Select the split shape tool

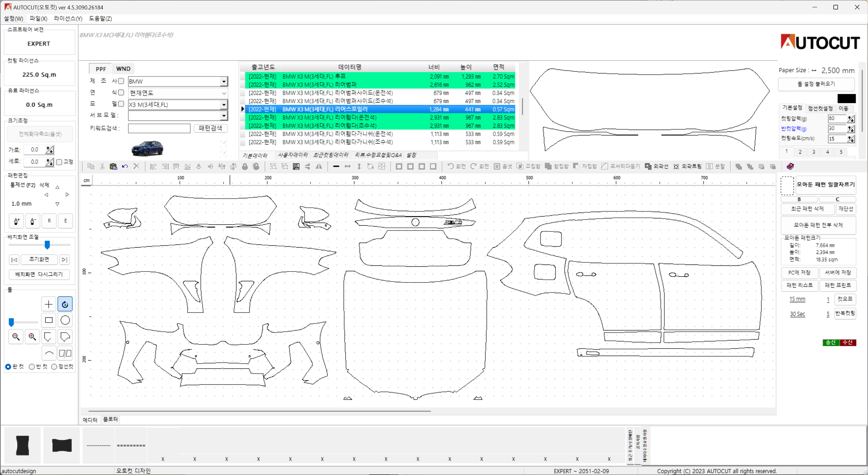(65, 353)
